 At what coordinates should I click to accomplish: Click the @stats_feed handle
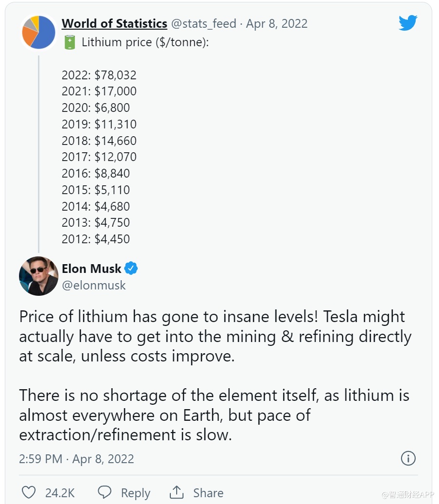point(203,23)
